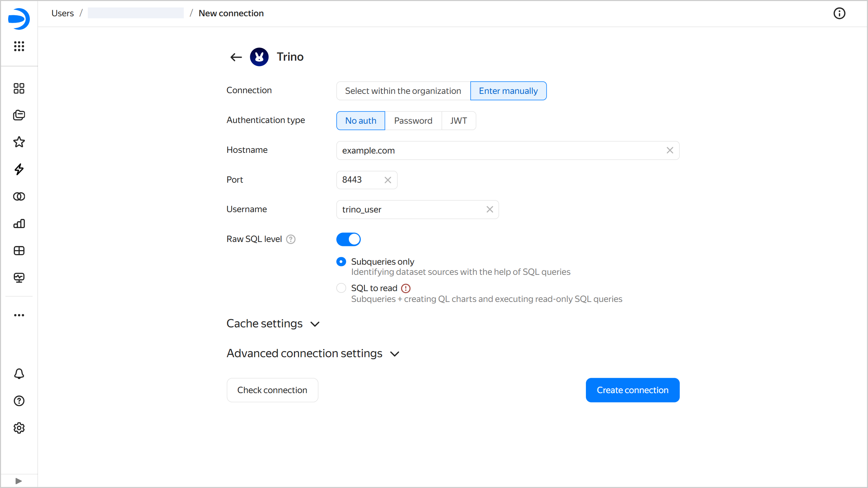The width and height of the screenshot is (868, 488).
Task: Open the monitor pulse icon in sidebar
Action: pyautogui.click(x=19, y=278)
